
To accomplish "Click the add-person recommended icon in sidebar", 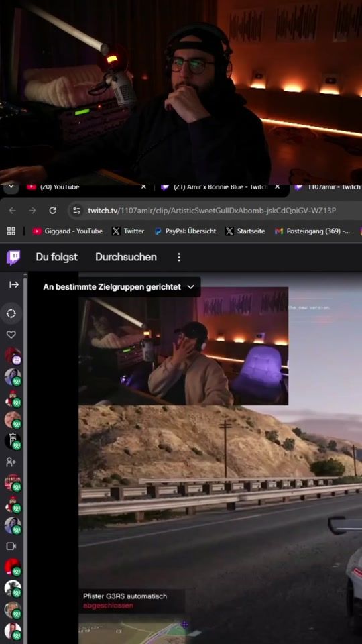I will (11, 462).
